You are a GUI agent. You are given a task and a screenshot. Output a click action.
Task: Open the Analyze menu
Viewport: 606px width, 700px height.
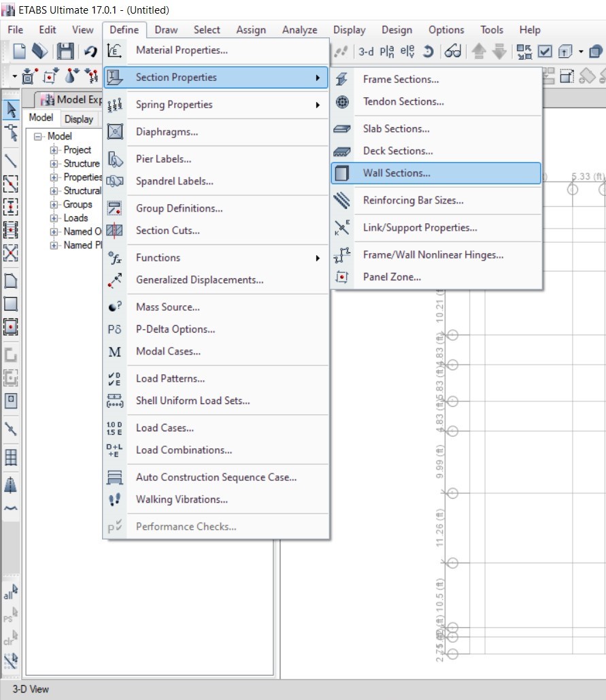click(299, 30)
